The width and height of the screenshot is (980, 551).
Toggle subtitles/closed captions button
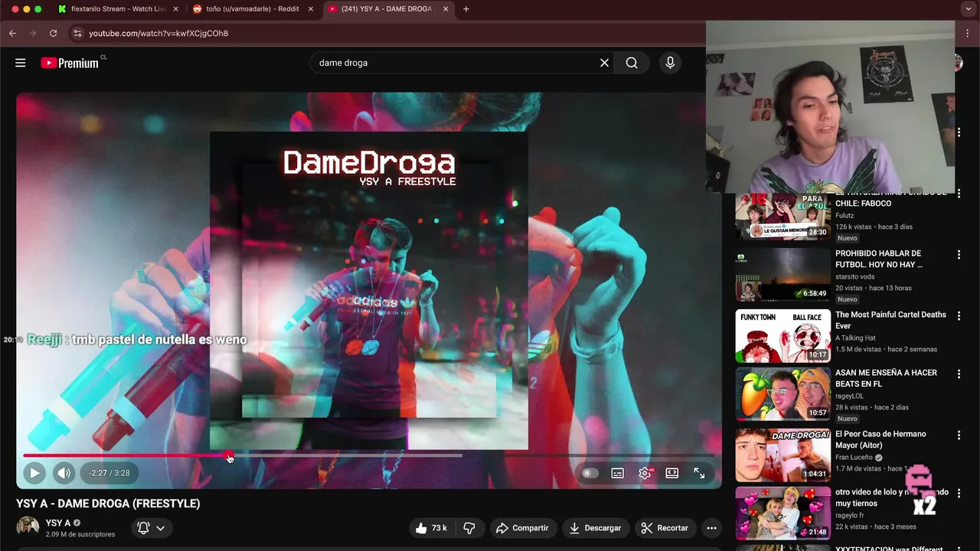(617, 473)
